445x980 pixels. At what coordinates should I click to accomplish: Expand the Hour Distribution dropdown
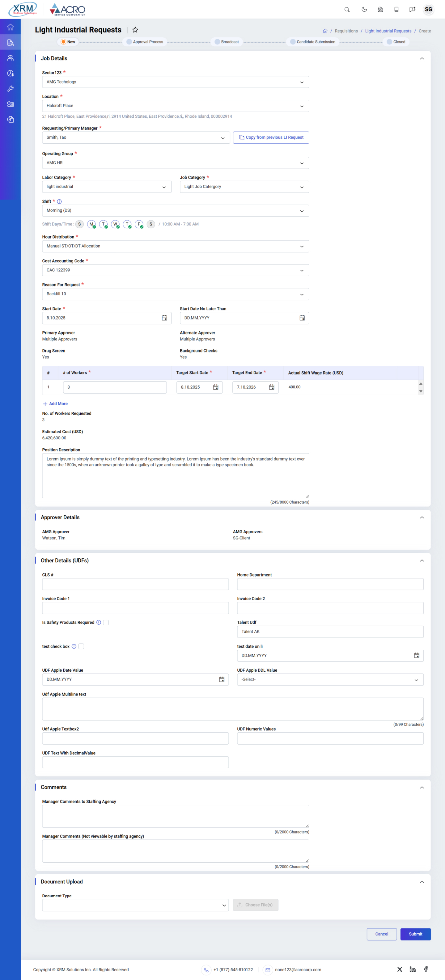tap(175, 247)
